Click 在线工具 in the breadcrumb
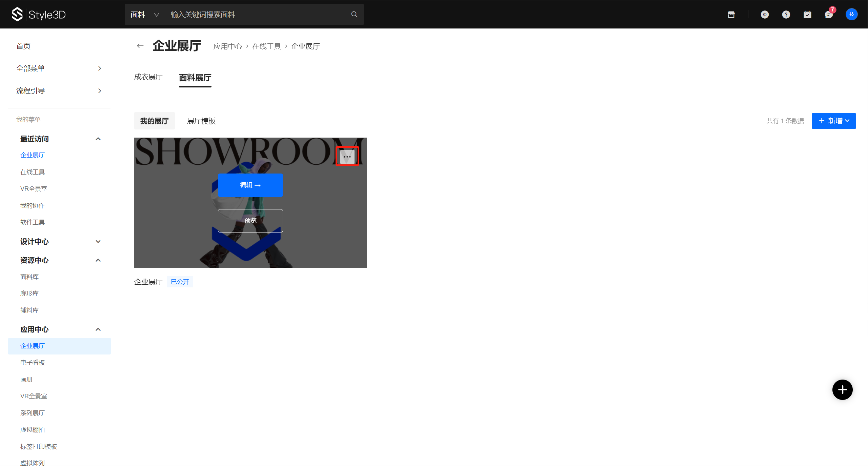Image resolution: width=868 pixels, height=466 pixels. [x=266, y=46]
